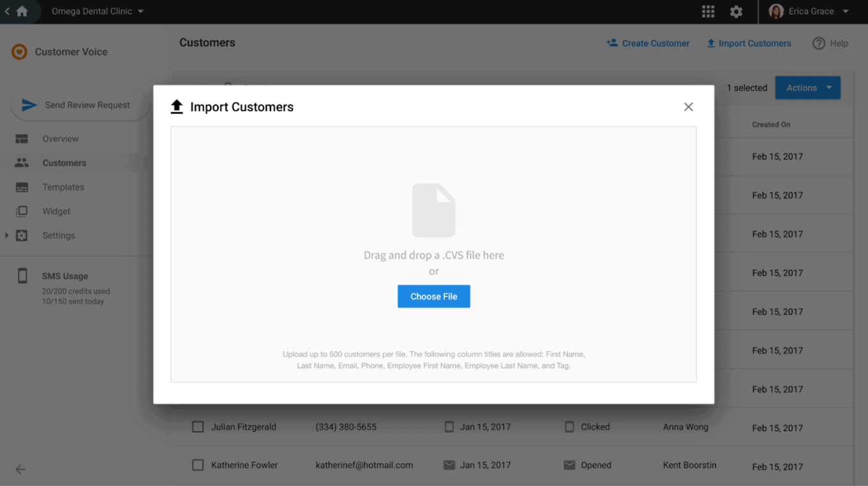The height and width of the screenshot is (486, 868).
Task: Click the home icon in top bar
Action: click(22, 11)
